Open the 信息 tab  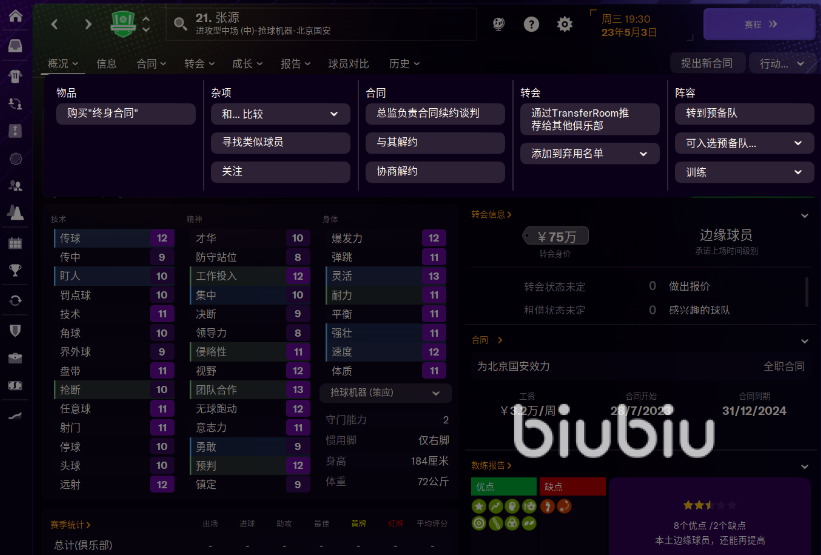pyautogui.click(x=106, y=64)
